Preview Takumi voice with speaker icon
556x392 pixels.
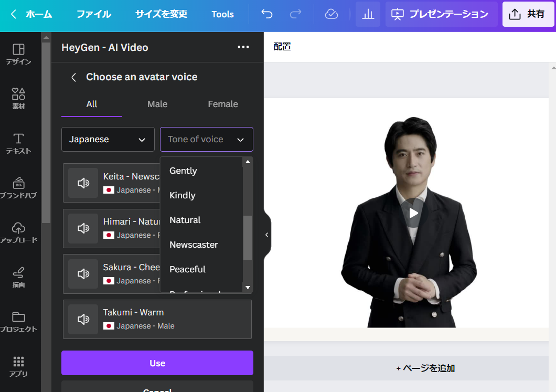coord(83,319)
